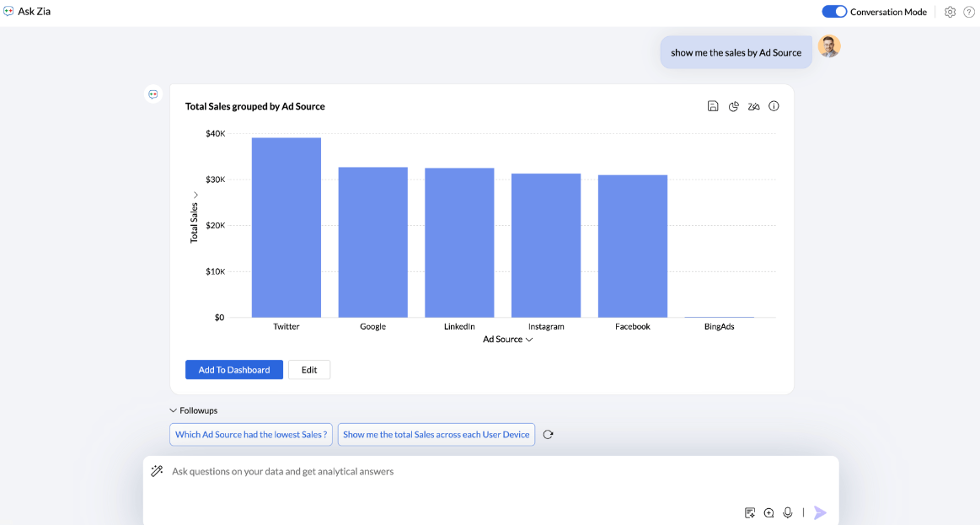This screenshot has height=525, width=980.
Task: Click the Google bar in the chart
Action: coord(373,243)
